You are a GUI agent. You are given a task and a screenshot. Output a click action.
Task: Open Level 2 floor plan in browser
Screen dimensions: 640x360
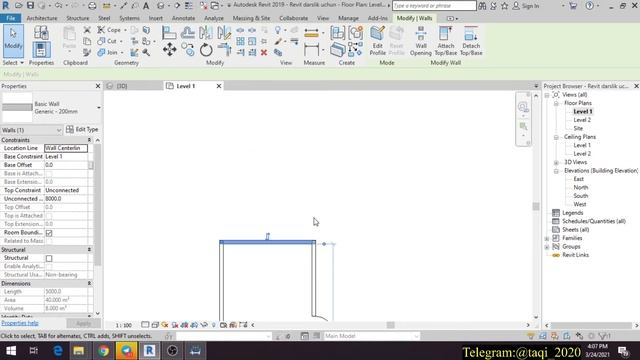click(582, 120)
